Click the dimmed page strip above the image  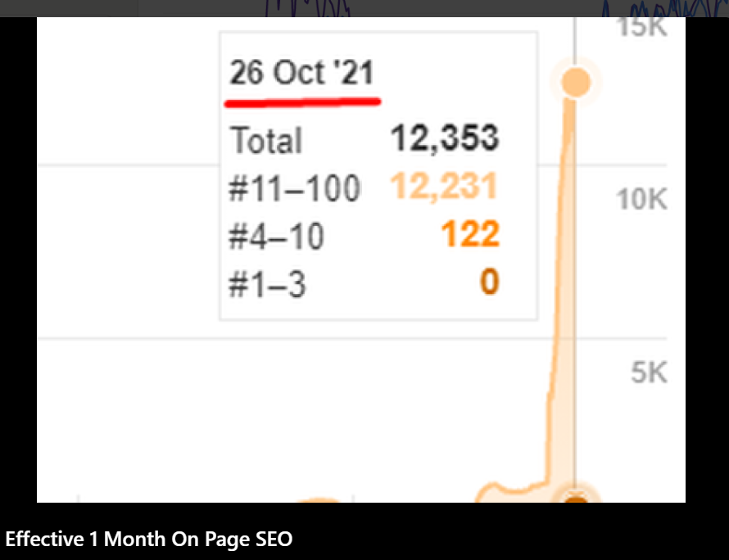pos(410,8)
